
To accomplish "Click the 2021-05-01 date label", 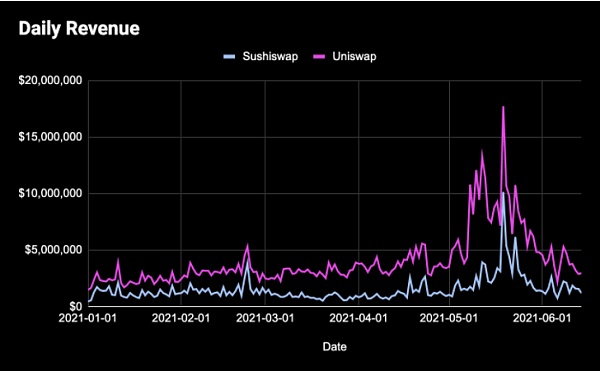I will (449, 318).
